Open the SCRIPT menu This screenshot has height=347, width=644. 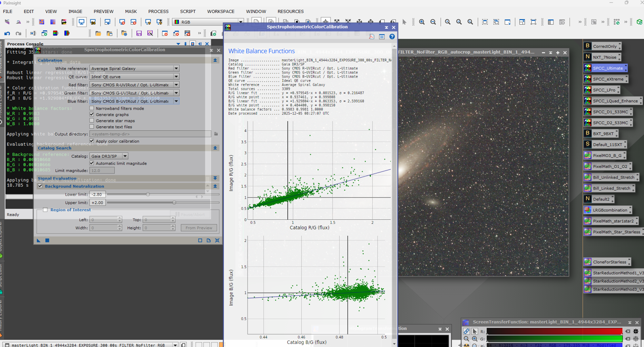tap(188, 11)
